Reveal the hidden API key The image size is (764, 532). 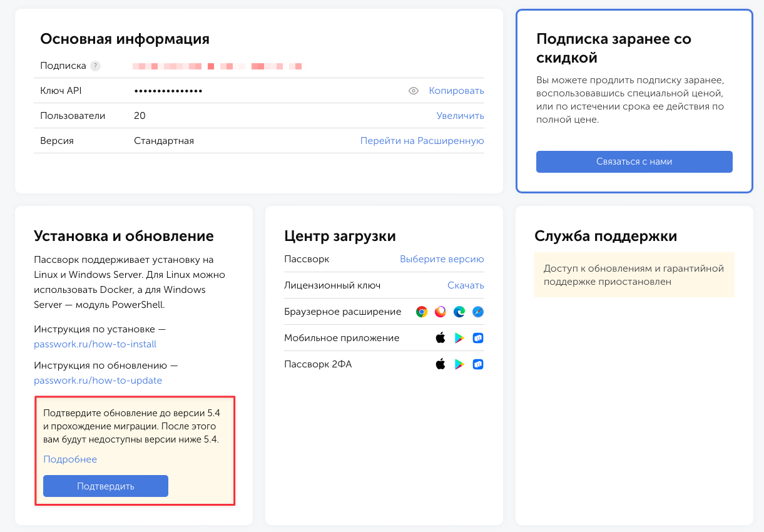[413, 91]
